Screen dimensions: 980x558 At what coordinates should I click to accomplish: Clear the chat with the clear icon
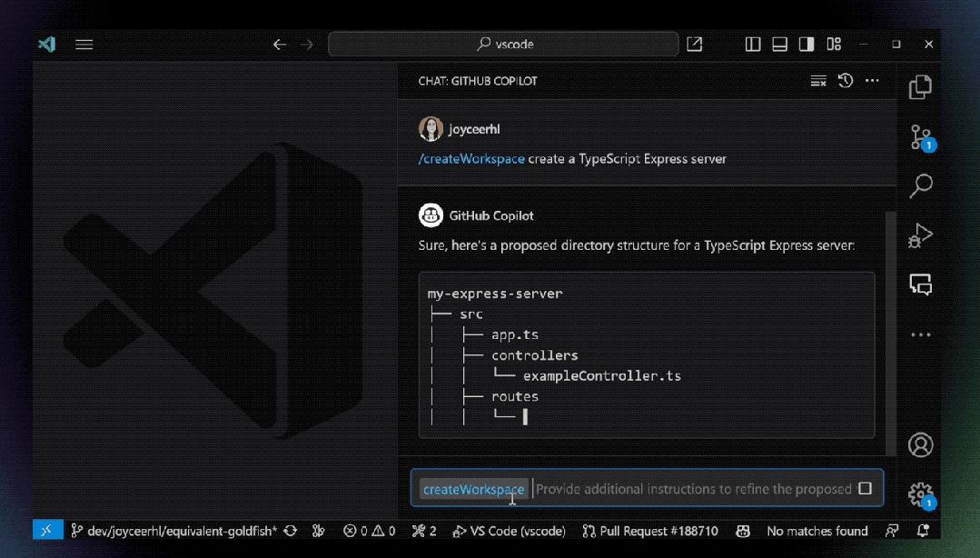click(817, 80)
